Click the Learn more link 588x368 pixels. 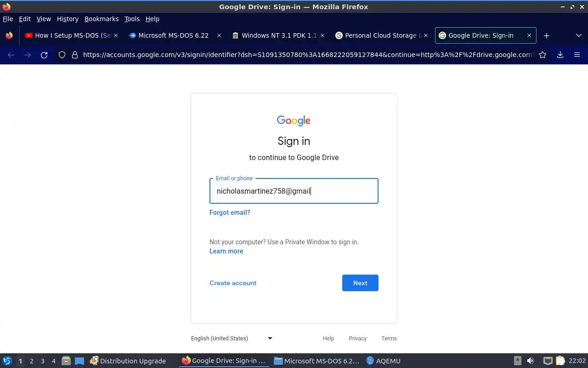tap(226, 251)
